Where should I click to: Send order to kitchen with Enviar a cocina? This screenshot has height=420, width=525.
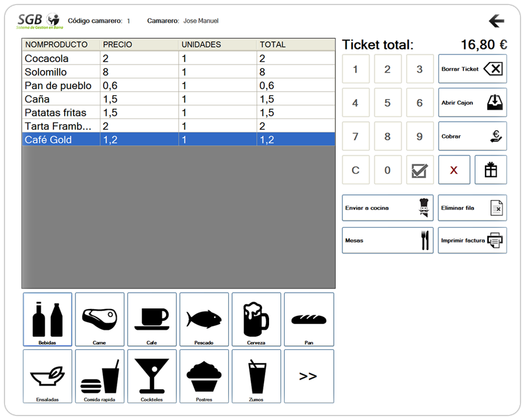click(388, 208)
